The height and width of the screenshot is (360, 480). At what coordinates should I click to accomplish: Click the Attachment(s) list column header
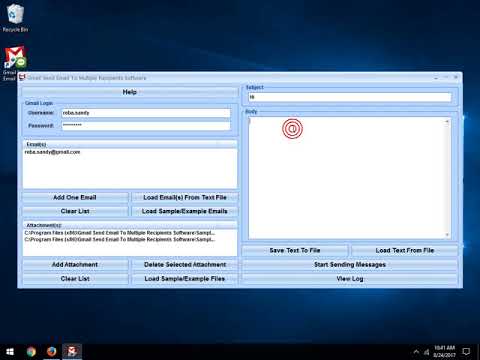click(130, 225)
